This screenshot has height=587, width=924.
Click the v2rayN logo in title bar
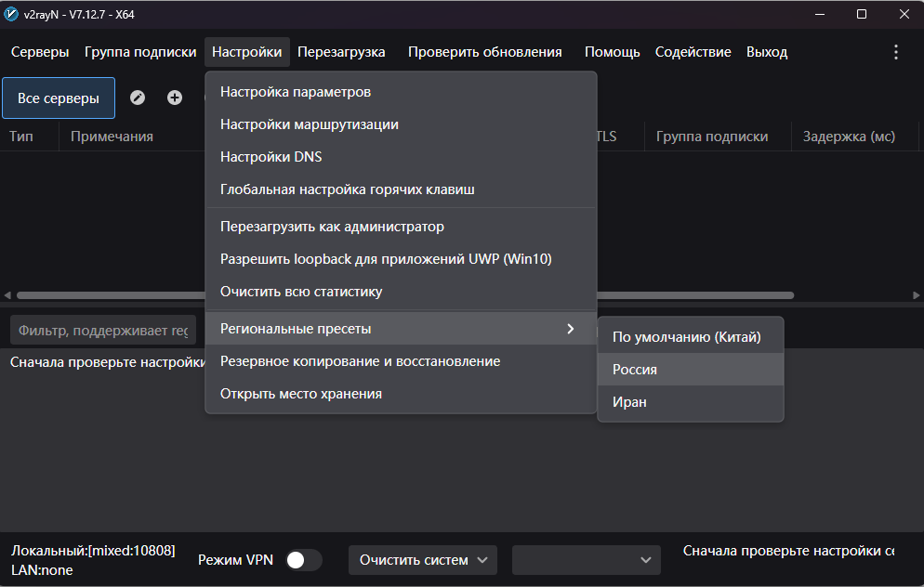pyautogui.click(x=10, y=14)
